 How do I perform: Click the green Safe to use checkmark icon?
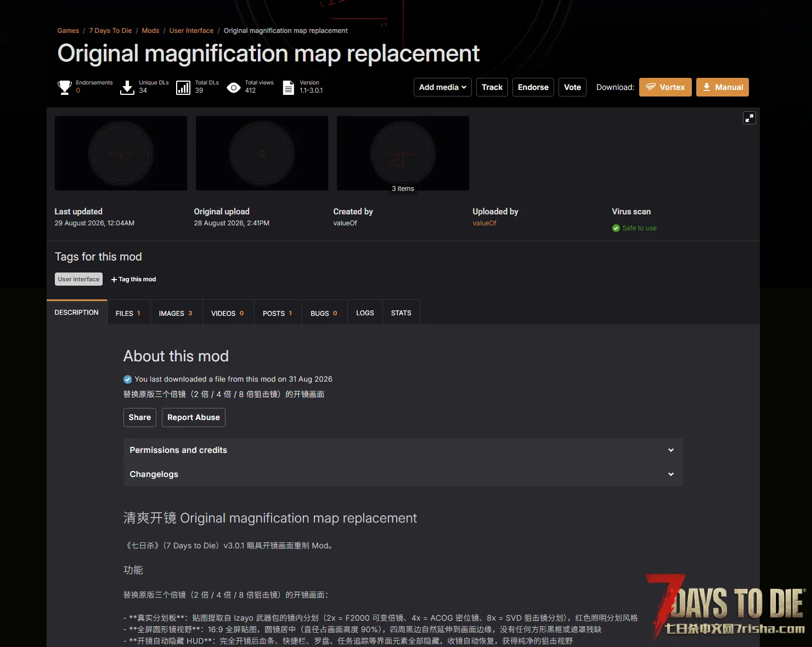pyautogui.click(x=616, y=228)
